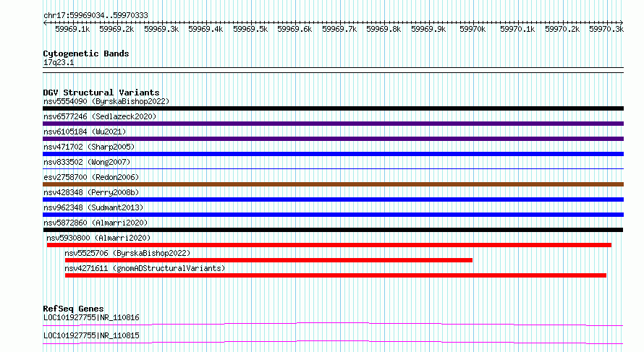Open nsv5930800 (Almarri2020) label

point(98,238)
